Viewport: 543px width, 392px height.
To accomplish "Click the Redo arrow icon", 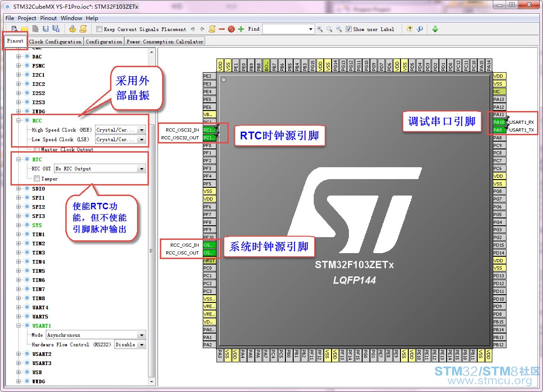I will 202,29.
